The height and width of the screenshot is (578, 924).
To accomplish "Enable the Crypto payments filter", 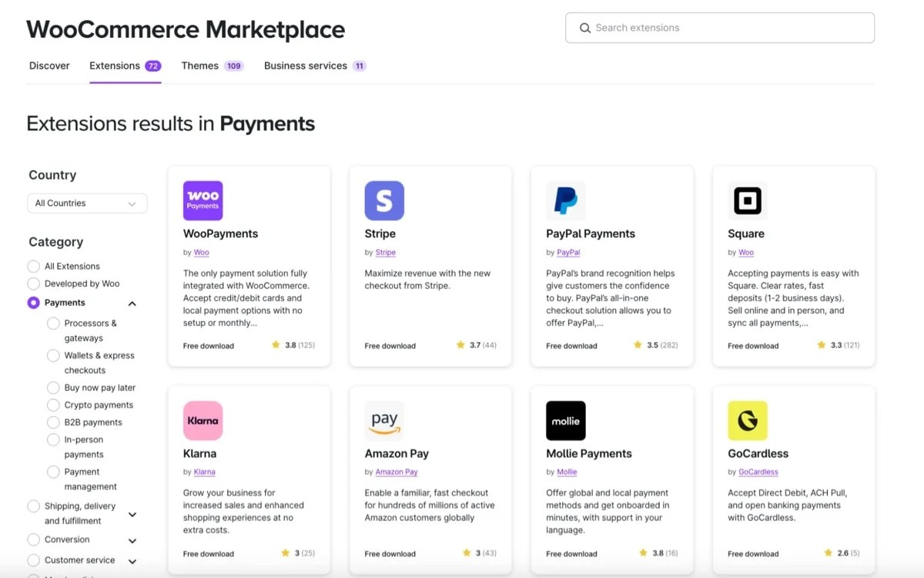I will [x=52, y=405].
